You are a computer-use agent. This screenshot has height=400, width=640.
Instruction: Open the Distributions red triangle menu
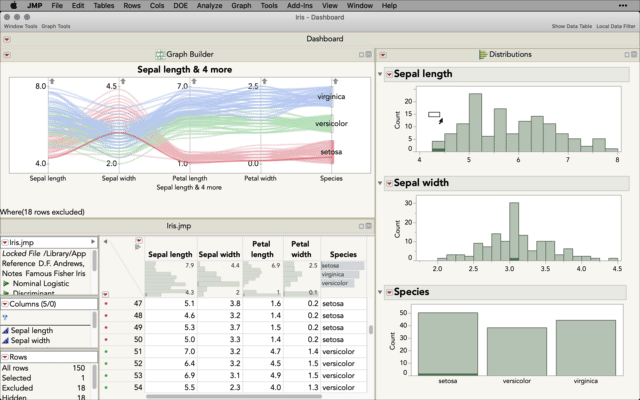pos(383,55)
